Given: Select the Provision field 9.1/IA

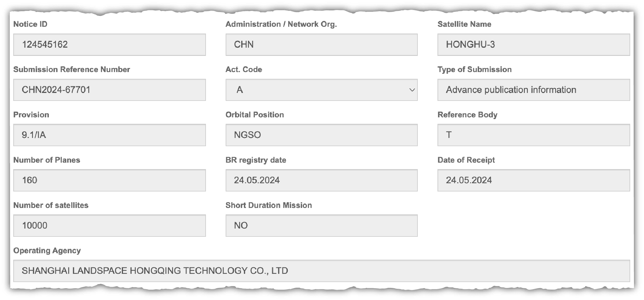Looking at the screenshot, I should coord(109,135).
